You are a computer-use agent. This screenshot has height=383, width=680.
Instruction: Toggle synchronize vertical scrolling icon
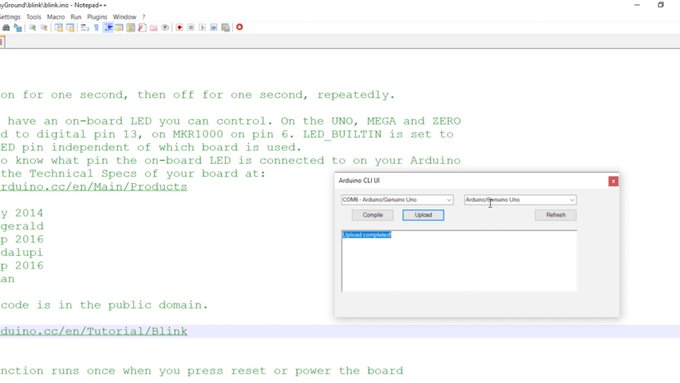tap(59, 27)
